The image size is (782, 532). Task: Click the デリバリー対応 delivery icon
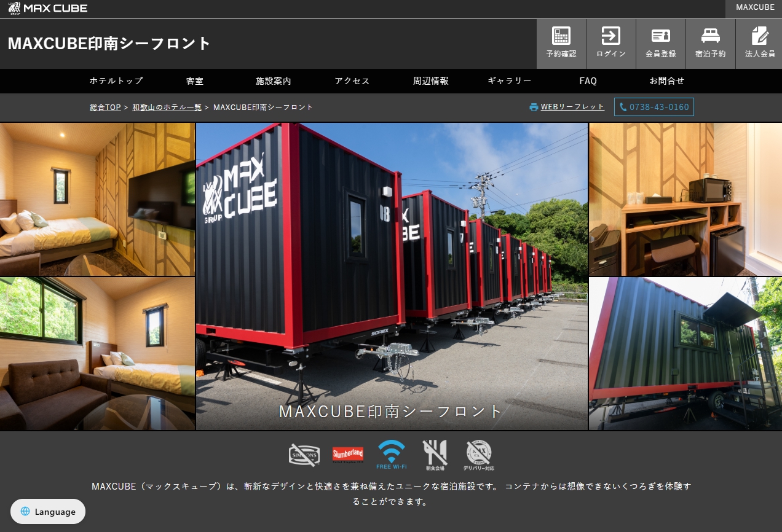(479, 455)
